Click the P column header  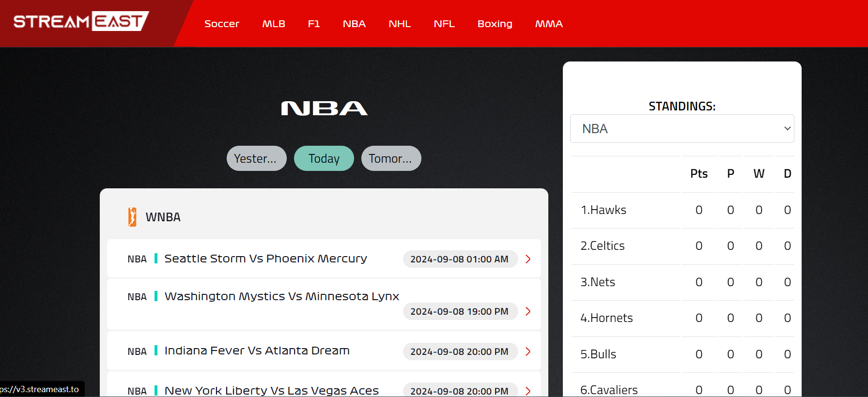pos(730,174)
